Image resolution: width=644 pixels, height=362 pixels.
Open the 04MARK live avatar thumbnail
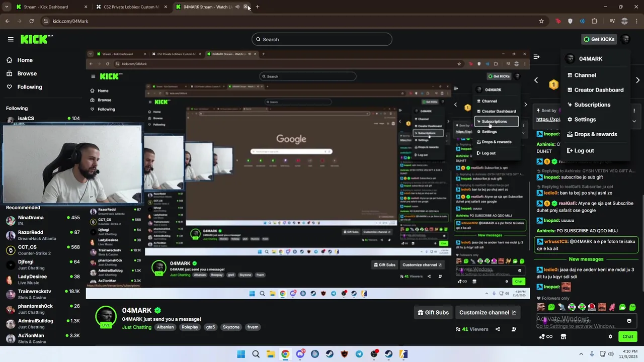click(x=106, y=317)
